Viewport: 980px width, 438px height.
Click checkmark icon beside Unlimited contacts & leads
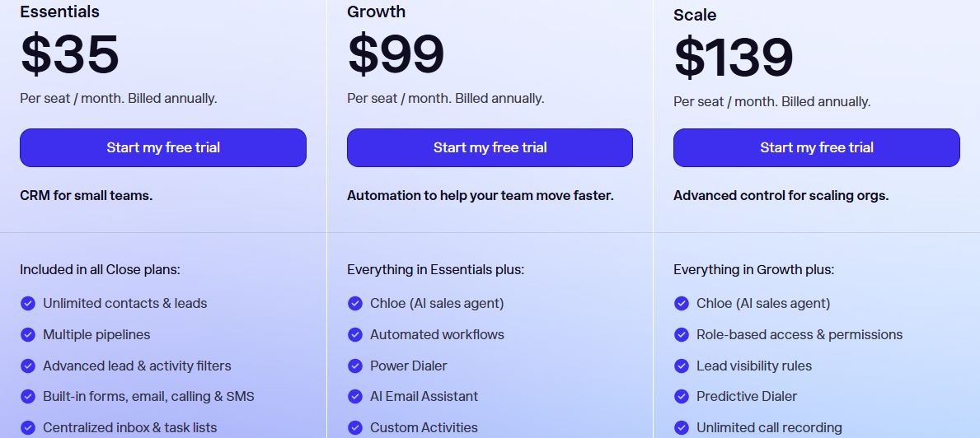(28, 303)
